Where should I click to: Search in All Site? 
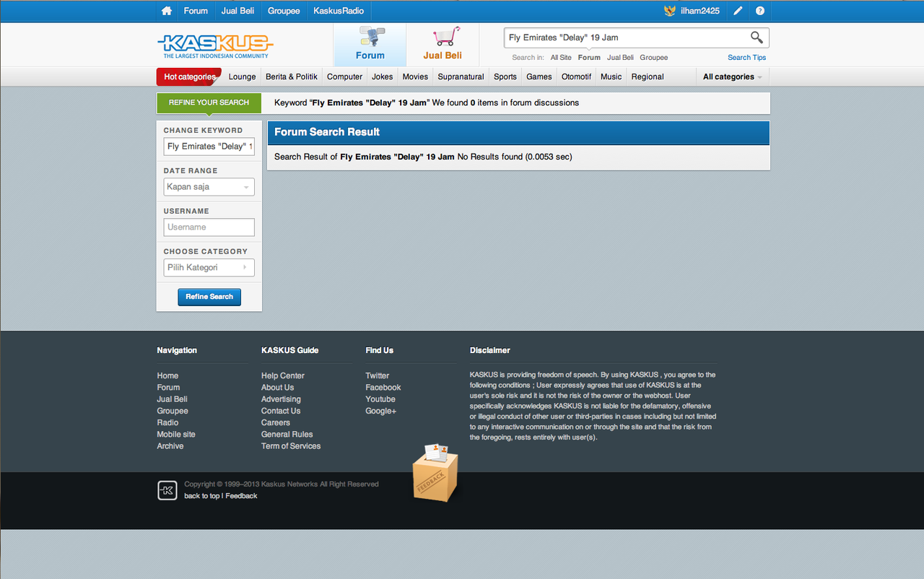tap(561, 58)
